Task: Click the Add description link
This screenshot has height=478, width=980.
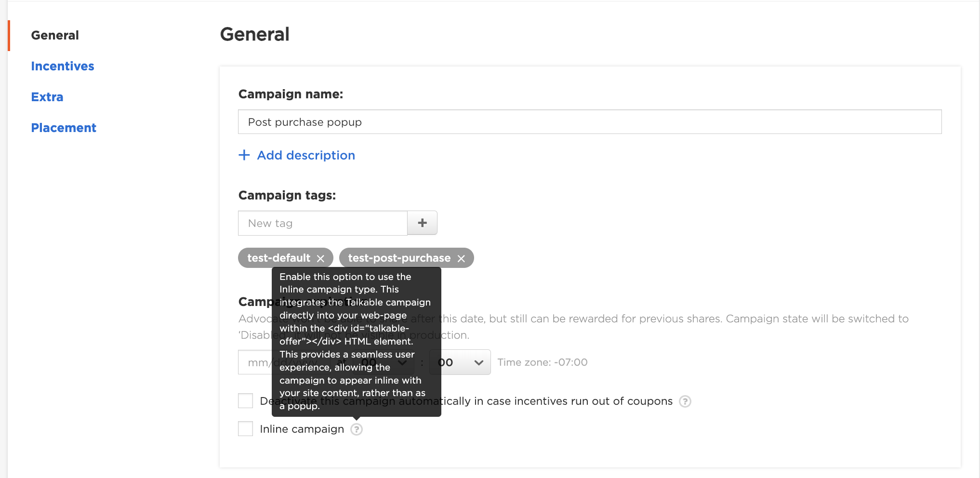Action: (x=306, y=155)
